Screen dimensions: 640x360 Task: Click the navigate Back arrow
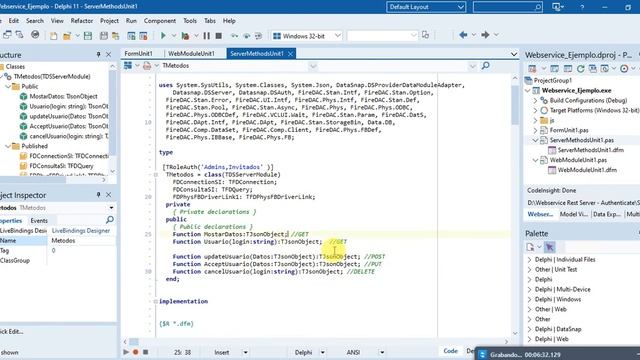click(x=463, y=35)
